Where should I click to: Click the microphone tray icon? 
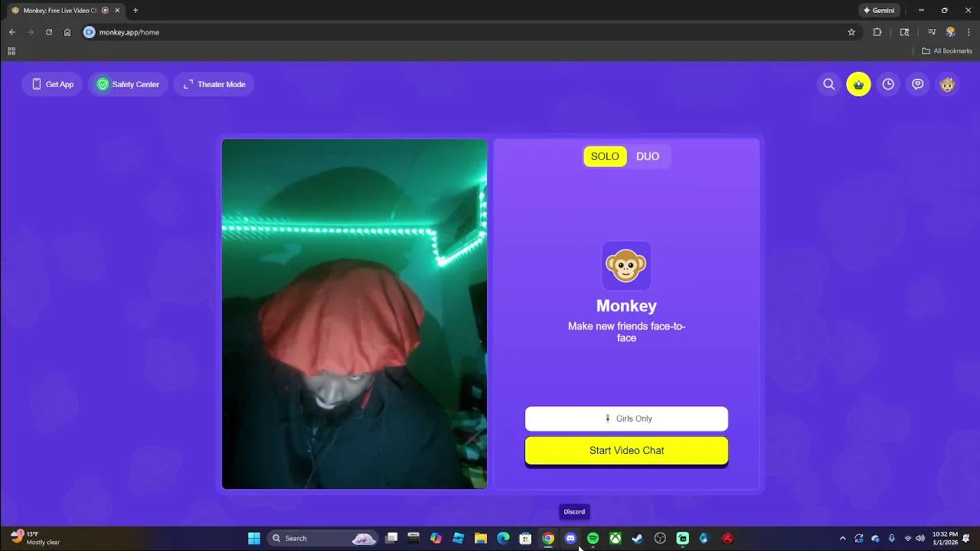tap(891, 538)
